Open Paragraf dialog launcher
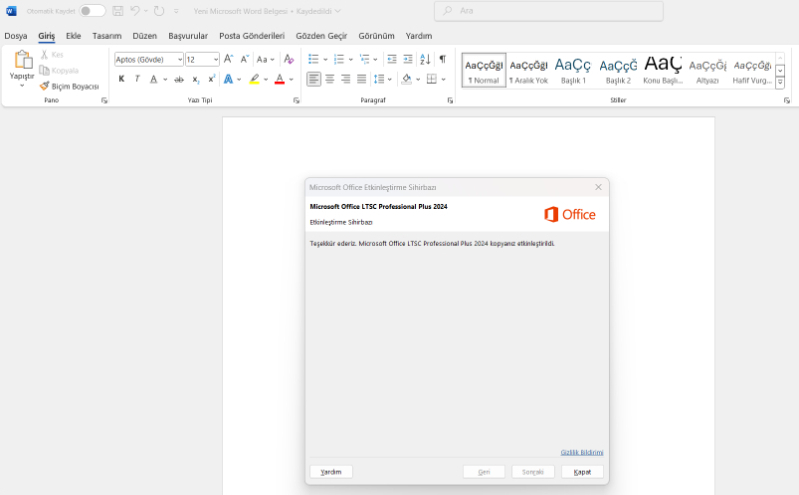 (450, 100)
